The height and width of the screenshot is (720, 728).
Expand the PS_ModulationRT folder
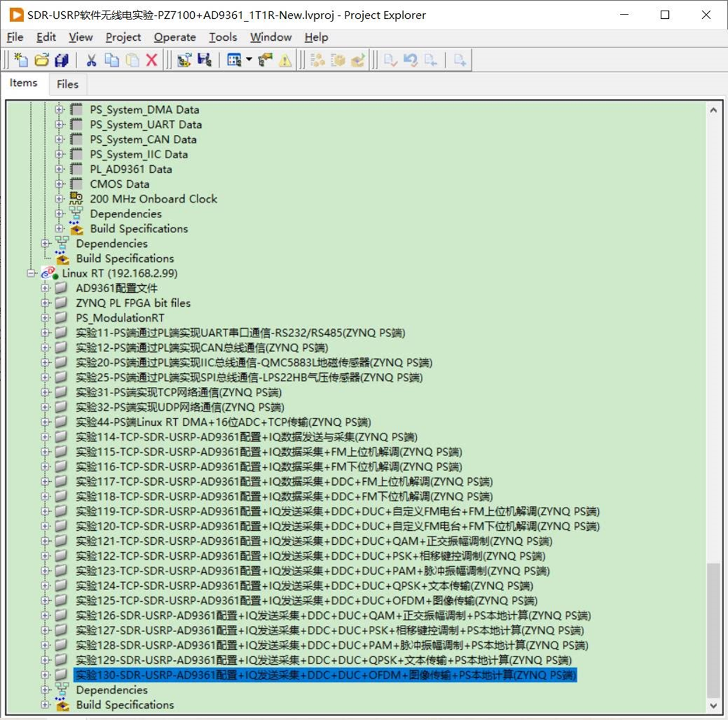(x=45, y=318)
